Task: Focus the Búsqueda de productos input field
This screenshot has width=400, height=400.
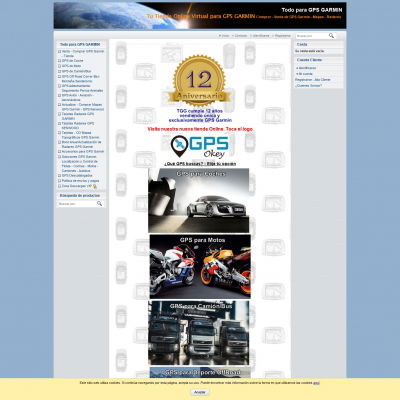Action: pos(76,203)
